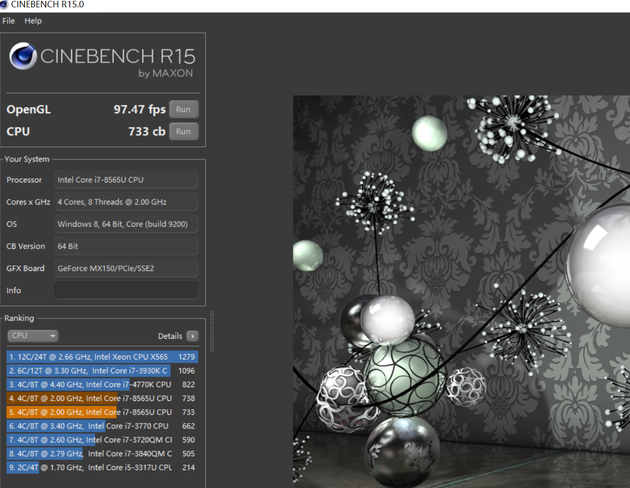Click the CB Version 64 Bit field
Image resolution: width=630 pixels, height=488 pixels.
[x=126, y=246]
